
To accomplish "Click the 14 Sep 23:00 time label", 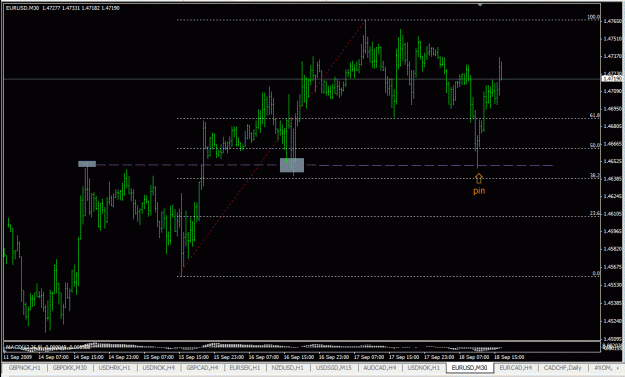I will 124,357.
